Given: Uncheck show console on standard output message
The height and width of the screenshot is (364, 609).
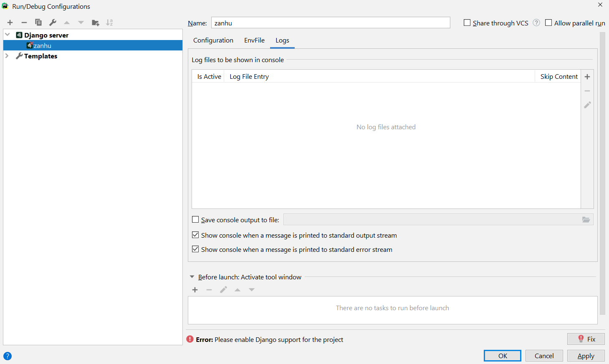Looking at the screenshot, I should click(195, 235).
